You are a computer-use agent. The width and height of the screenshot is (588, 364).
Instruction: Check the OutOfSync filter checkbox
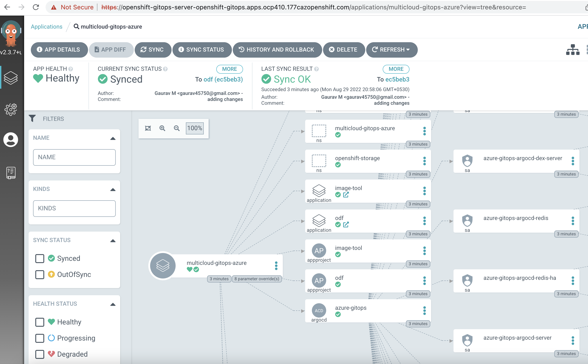(40, 275)
